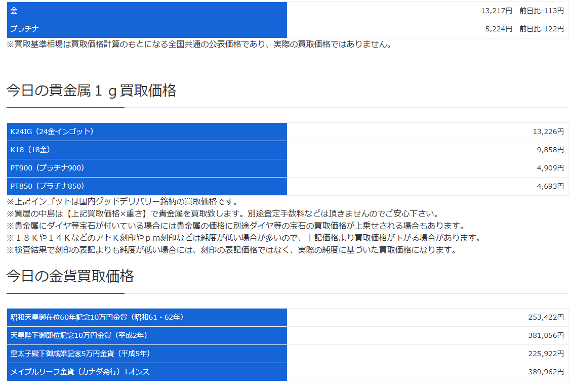
Task: Select the PT850(プラチナ850) row
Action: click(x=288, y=186)
